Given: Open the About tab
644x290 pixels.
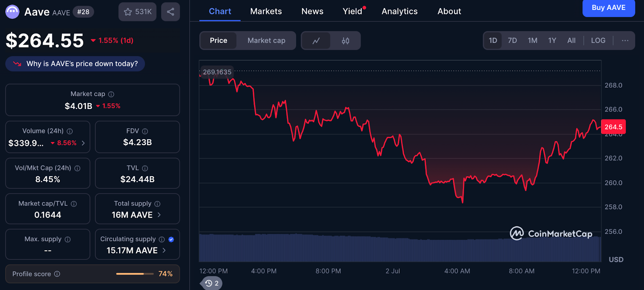Looking at the screenshot, I should 449,11.
